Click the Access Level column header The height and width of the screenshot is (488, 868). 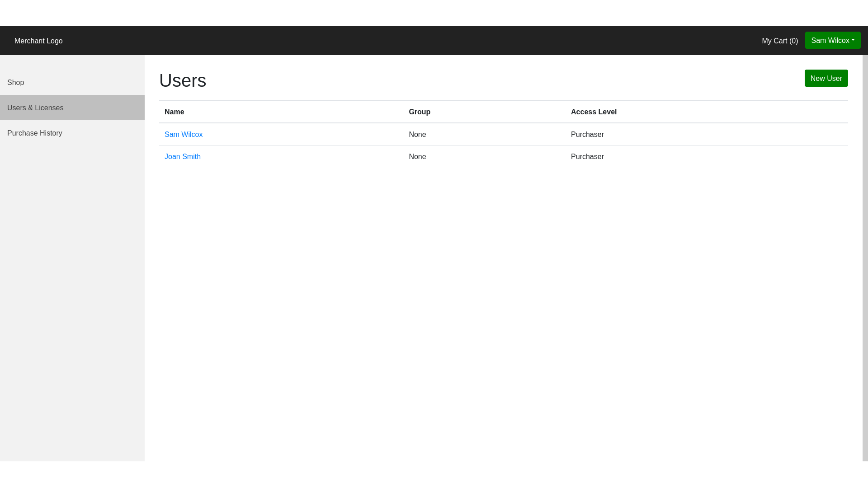point(594,112)
